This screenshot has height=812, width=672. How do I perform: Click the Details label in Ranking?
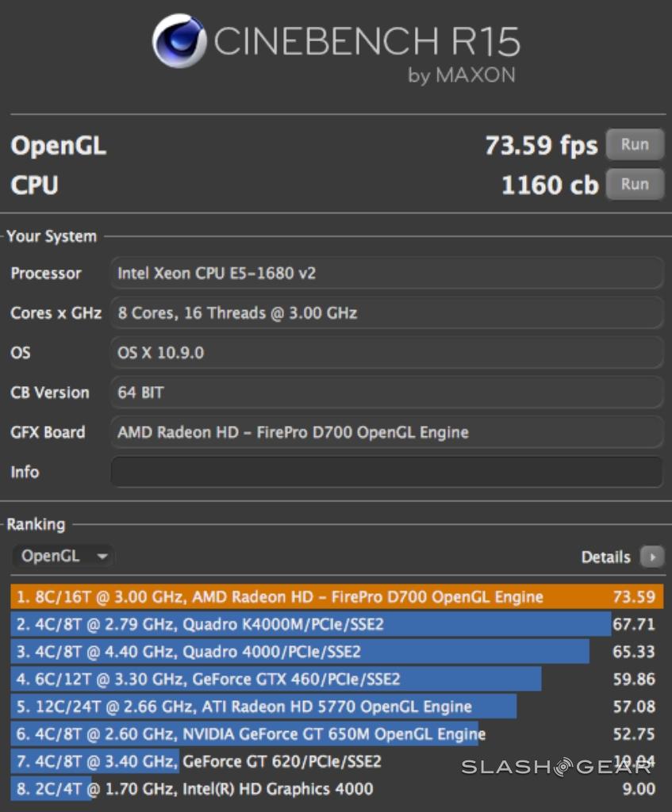(605, 557)
